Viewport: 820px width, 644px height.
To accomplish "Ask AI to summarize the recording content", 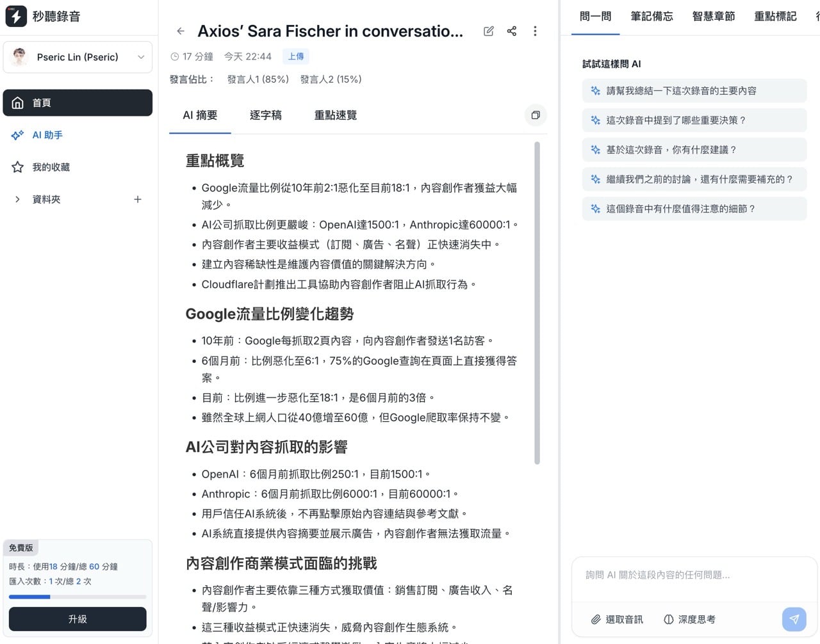I will tap(694, 90).
